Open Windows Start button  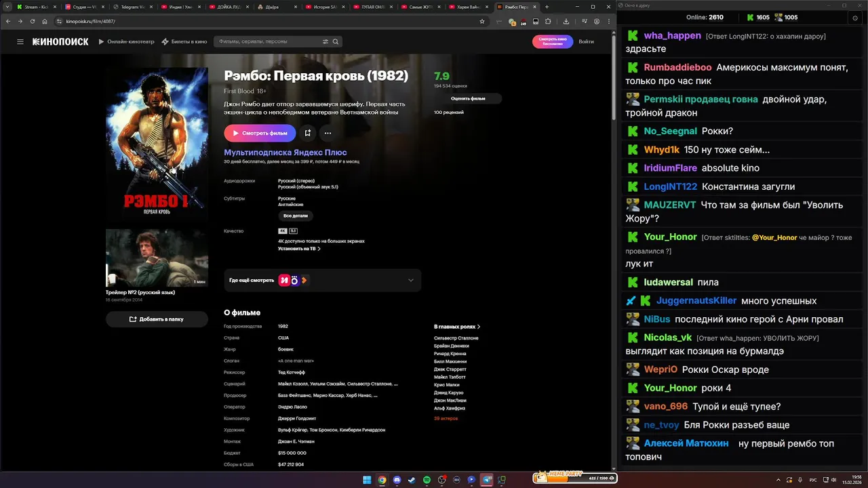point(367,480)
